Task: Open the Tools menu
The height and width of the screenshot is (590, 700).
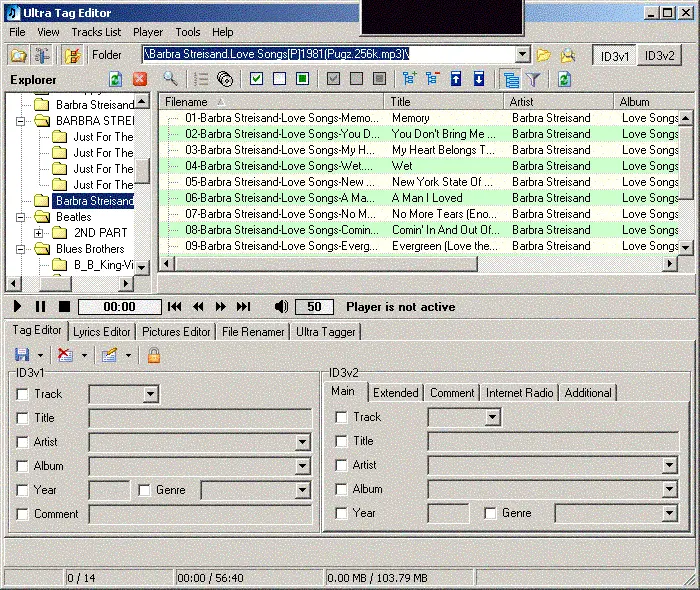Action: tap(188, 32)
